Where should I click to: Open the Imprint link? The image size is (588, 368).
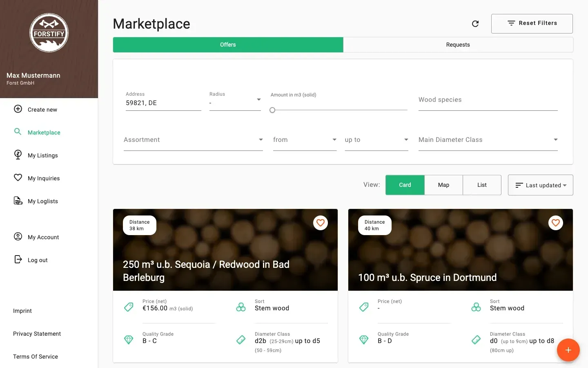tap(22, 311)
